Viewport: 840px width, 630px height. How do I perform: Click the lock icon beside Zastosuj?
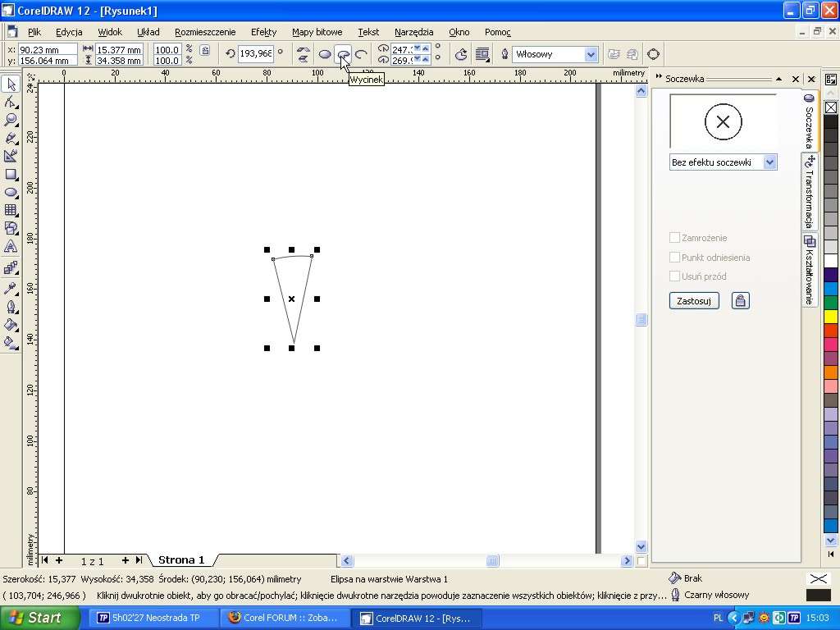(740, 301)
